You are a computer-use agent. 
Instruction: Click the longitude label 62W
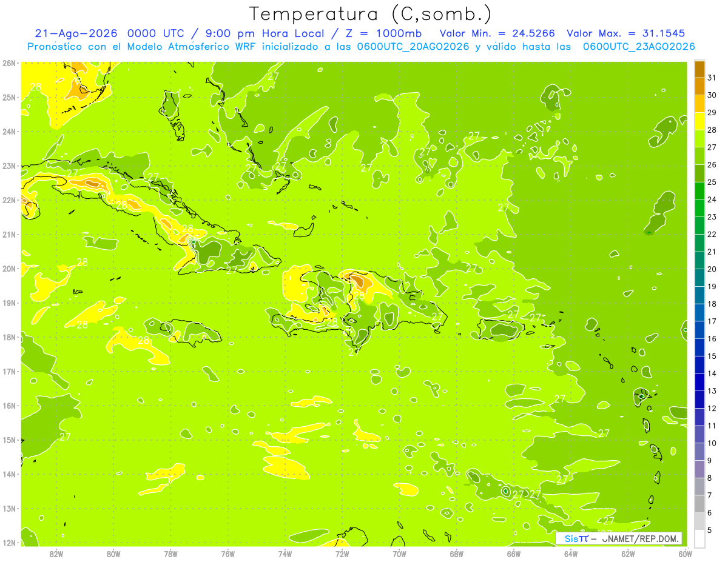[x=628, y=554]
